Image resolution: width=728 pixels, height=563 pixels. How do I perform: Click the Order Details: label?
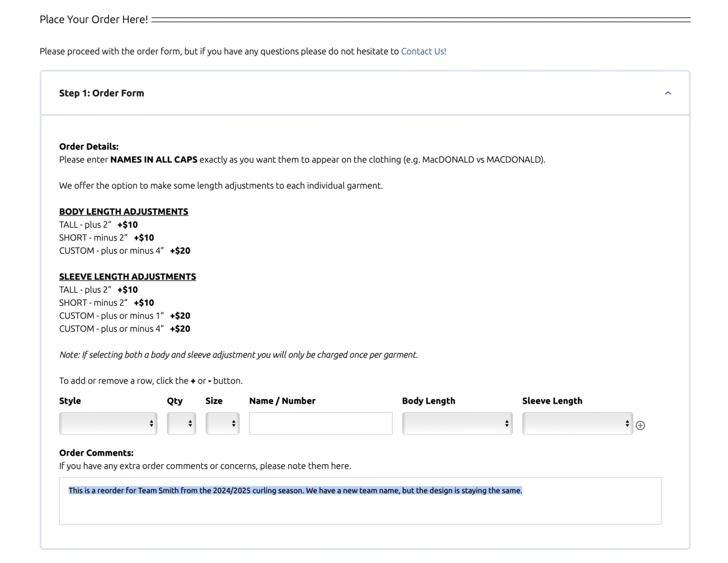coord(89,146)
